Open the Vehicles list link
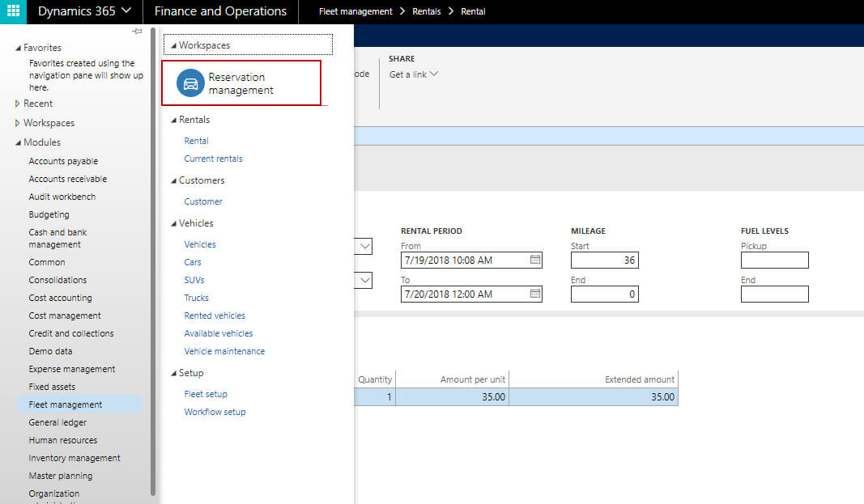Screen dimensions: 864x504 [x=199, y=244]
